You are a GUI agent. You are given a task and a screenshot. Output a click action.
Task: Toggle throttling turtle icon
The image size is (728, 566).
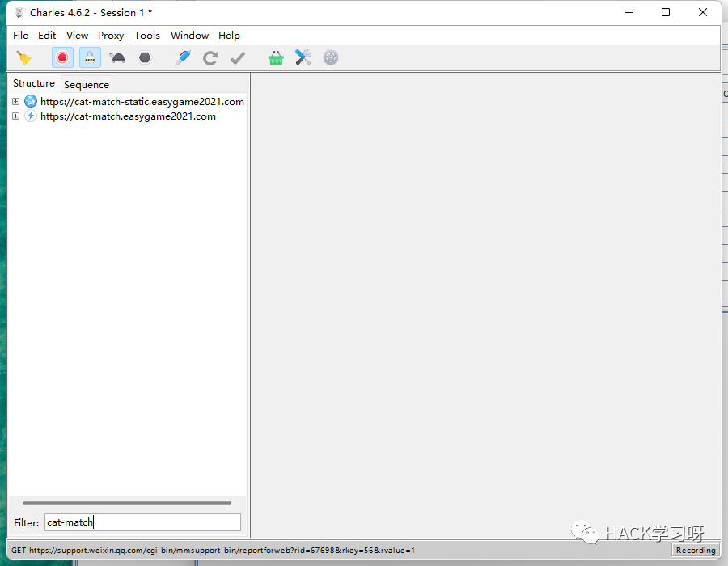pos(117,58)
